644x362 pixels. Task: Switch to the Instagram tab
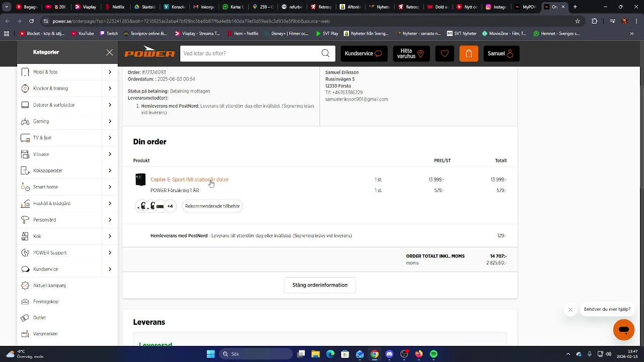point(496,7)
